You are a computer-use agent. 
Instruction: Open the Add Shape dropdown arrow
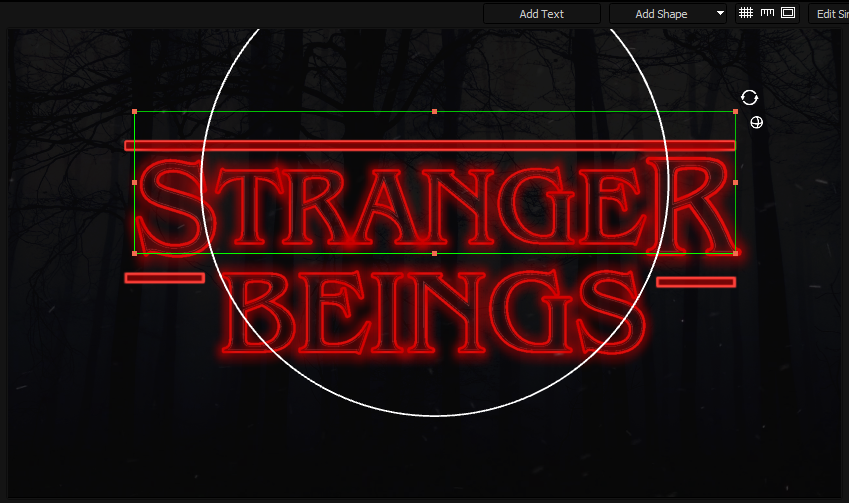(x=720, y=14)
